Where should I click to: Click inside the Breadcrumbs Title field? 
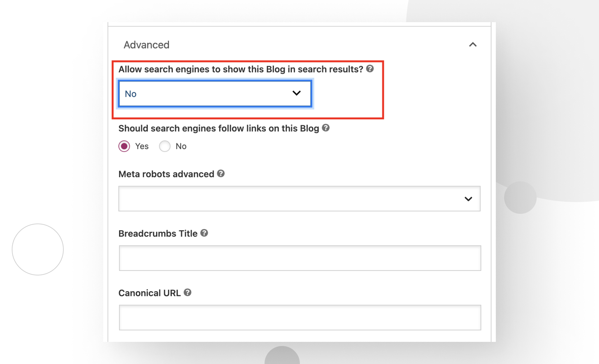click(299, 258)
